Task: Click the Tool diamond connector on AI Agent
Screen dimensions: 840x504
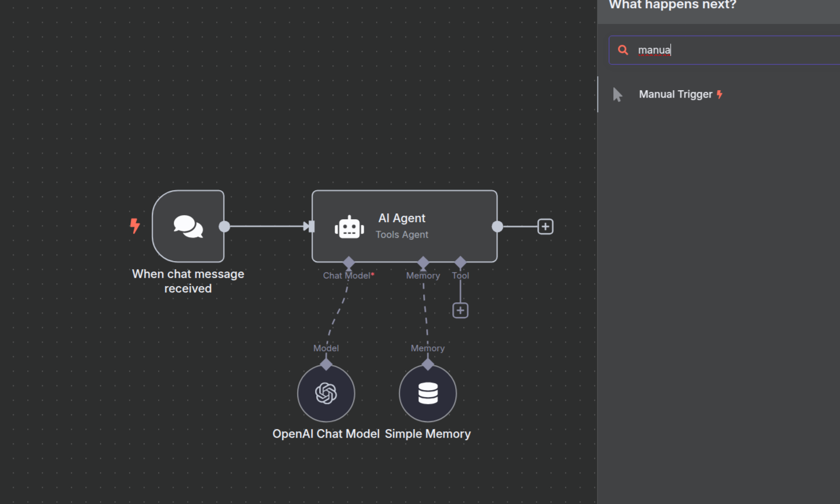Action: coord(460,263)
